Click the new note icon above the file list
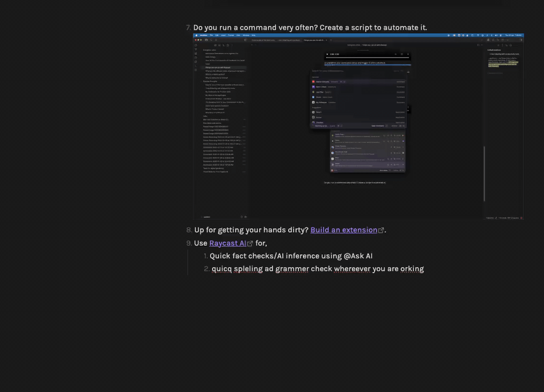 click(215, 45)
